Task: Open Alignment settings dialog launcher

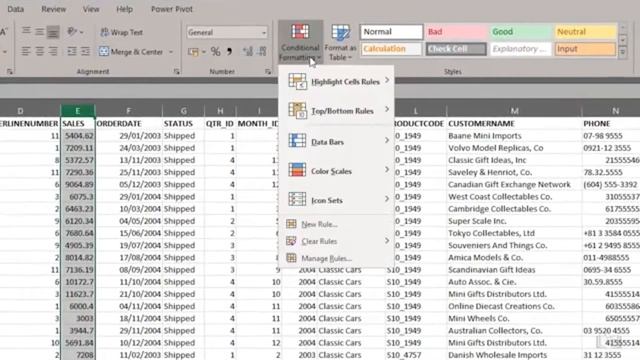Action: pos(176,72)
